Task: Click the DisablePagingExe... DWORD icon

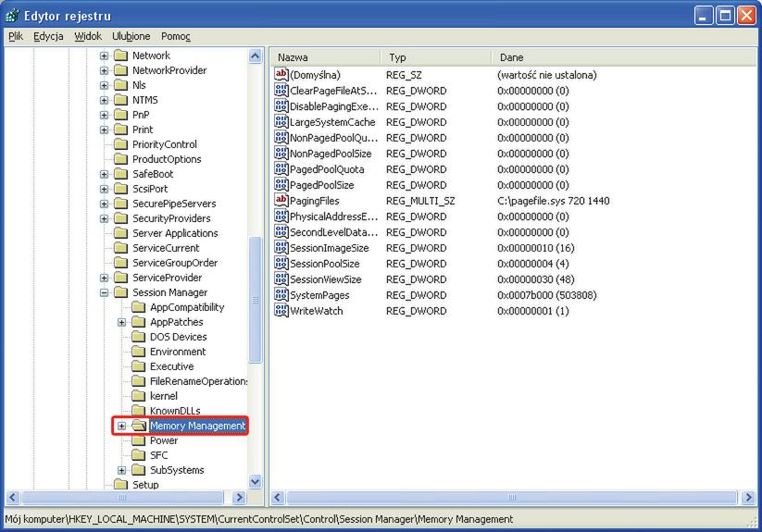Action: 281,105
